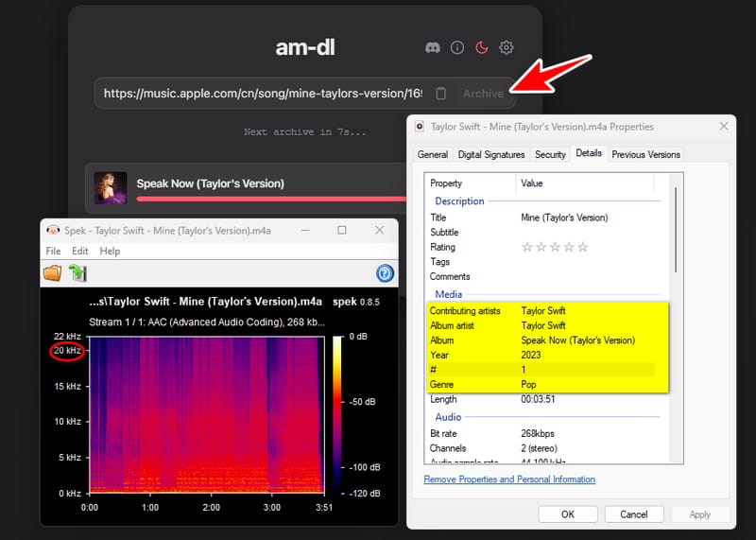Switch to the Digital Signatures tab
Image resolution: width=756 pixels, height=540 pixels.
491,154
